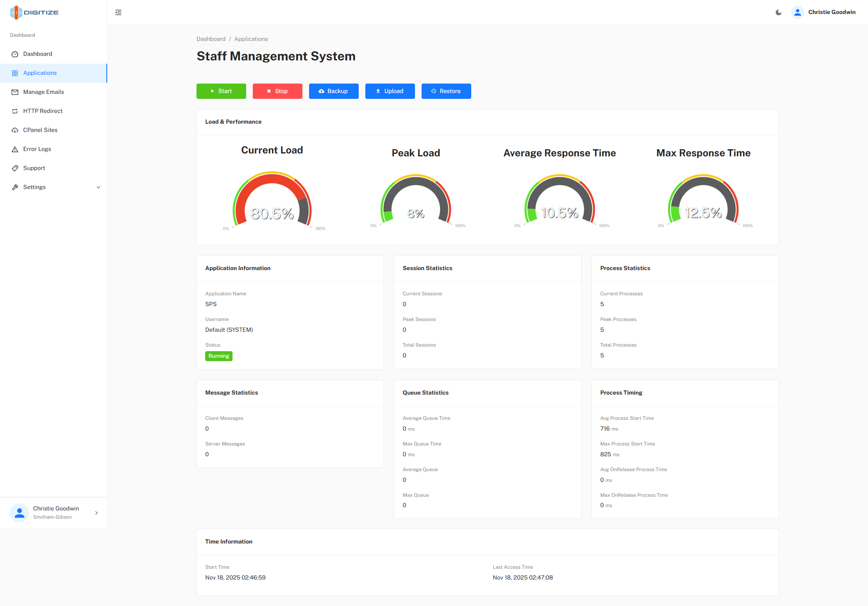Click the Settings wrench icon

(15, 187)
